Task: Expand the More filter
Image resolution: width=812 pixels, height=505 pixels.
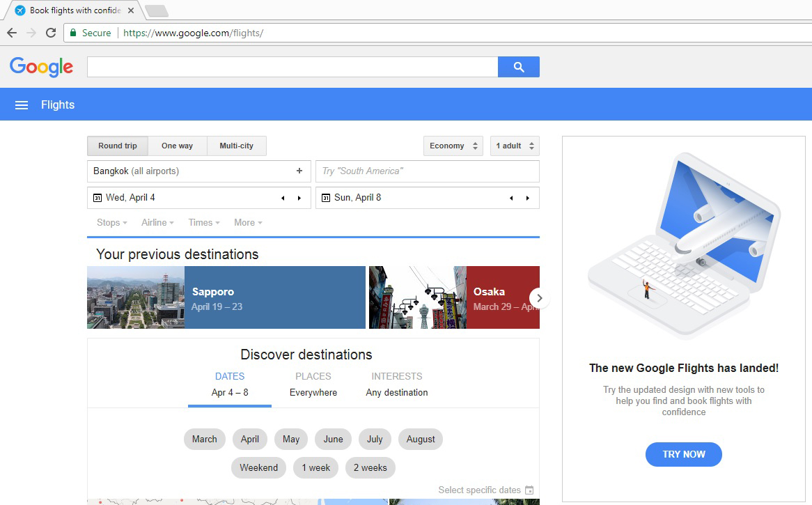Action: pos(248,223)
